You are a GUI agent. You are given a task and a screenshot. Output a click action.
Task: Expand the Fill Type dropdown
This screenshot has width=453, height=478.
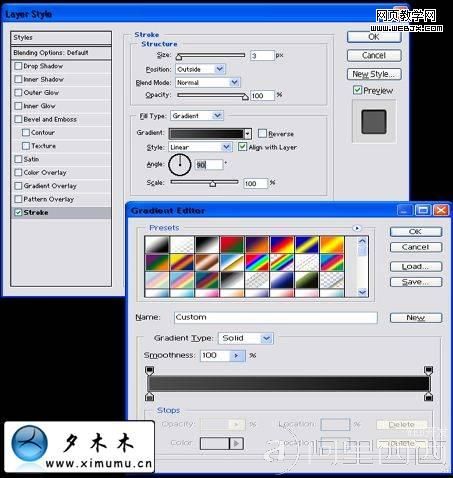coord(197,116)
